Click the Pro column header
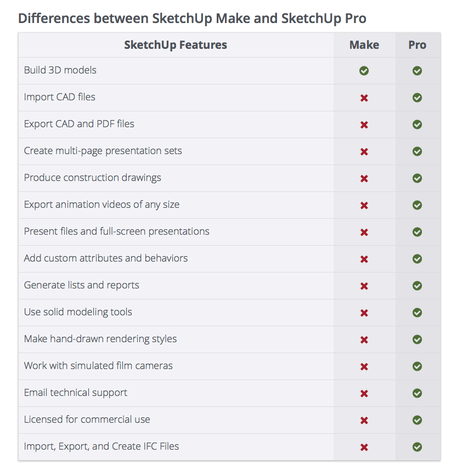The width and height of the screenshot is (457, 476). tap(417, 45)
